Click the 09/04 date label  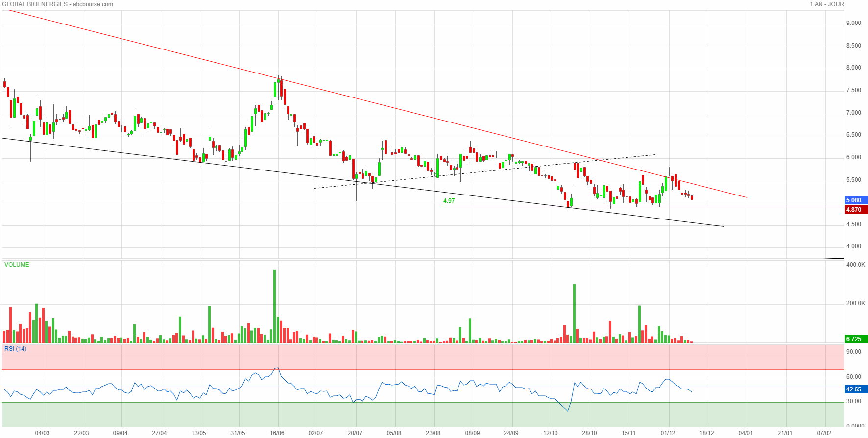(121, 433)
